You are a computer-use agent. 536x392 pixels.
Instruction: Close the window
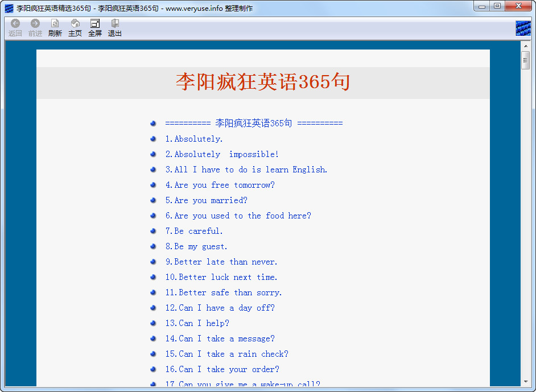click(518, 6)
